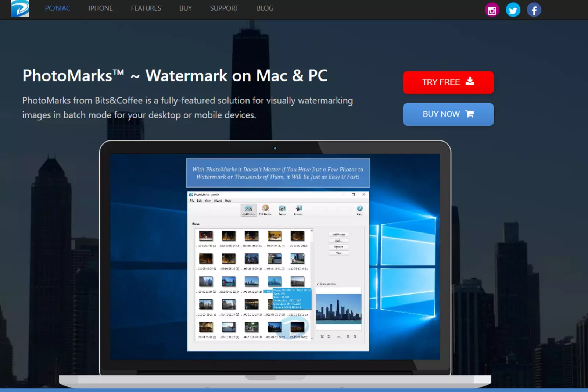Click the italic caption banner above app window
This screenshot has height=392, width=588.
point(278,173)
